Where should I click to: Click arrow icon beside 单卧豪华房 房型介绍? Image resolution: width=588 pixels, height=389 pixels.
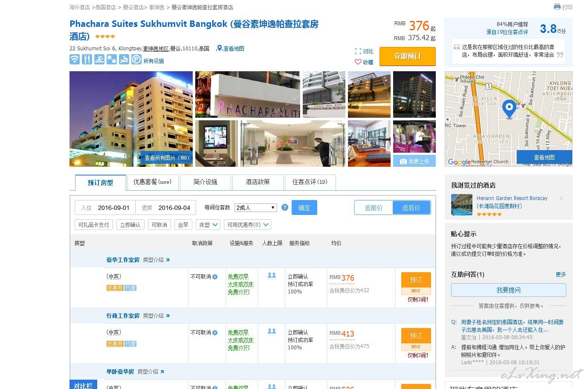(x=162, y=372)
